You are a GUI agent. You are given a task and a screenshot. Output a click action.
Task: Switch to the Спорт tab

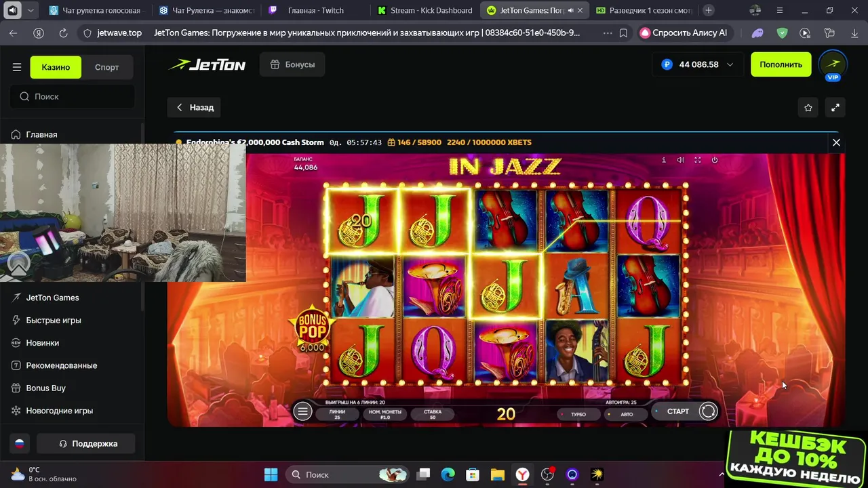pos(106,67)
